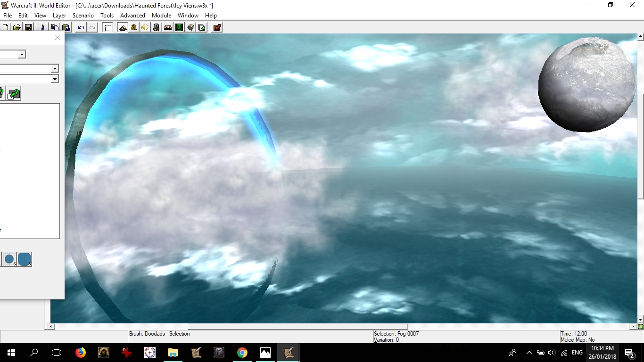Click the 'Brush: Doodads - Selection' status text
Viewport: 644px width, 362px height.
tap(159, 334)
